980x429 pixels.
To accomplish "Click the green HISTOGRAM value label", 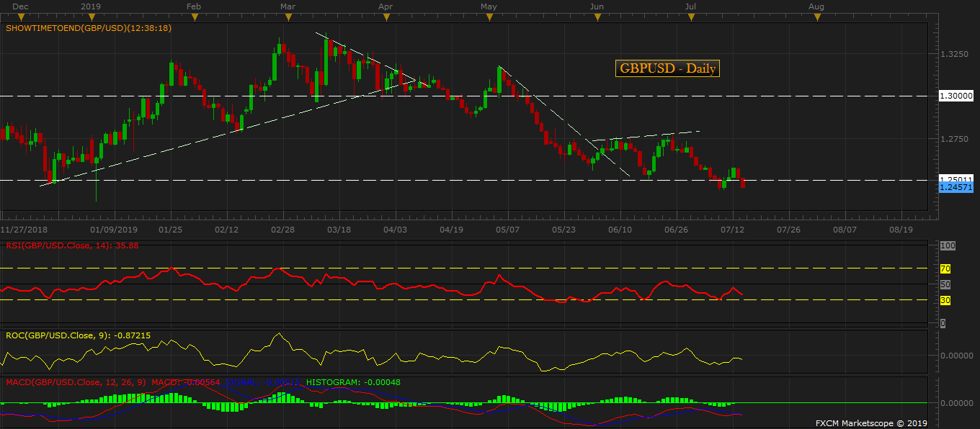I will (353, 382).
